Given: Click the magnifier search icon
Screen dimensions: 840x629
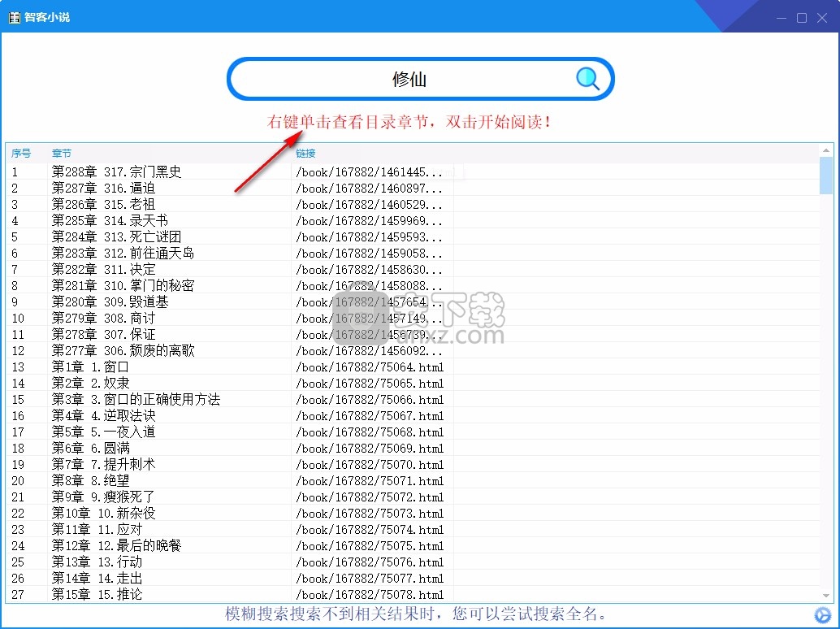Looking at the screenshot, I should (587, 79).
